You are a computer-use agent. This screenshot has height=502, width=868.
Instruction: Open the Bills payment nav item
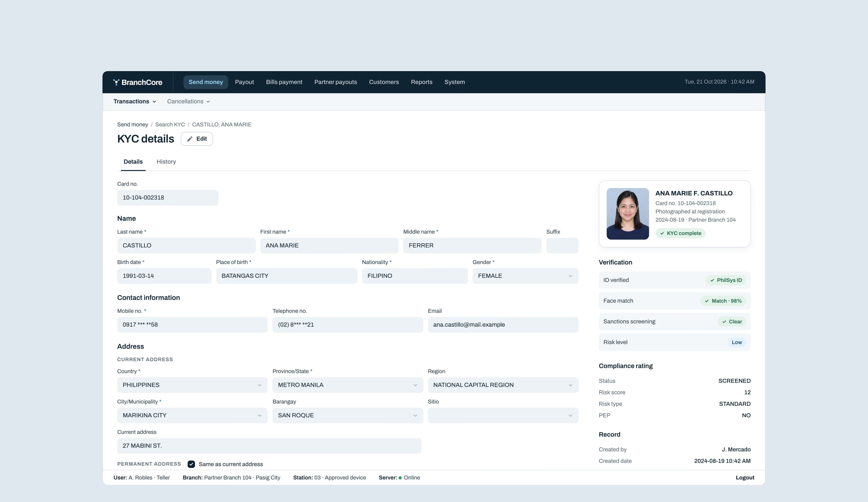[284, 82]
